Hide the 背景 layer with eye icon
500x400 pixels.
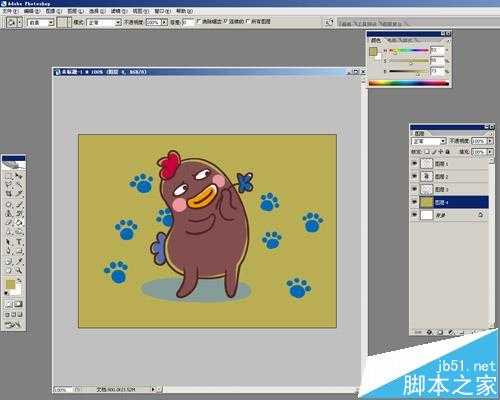(415, 215)
